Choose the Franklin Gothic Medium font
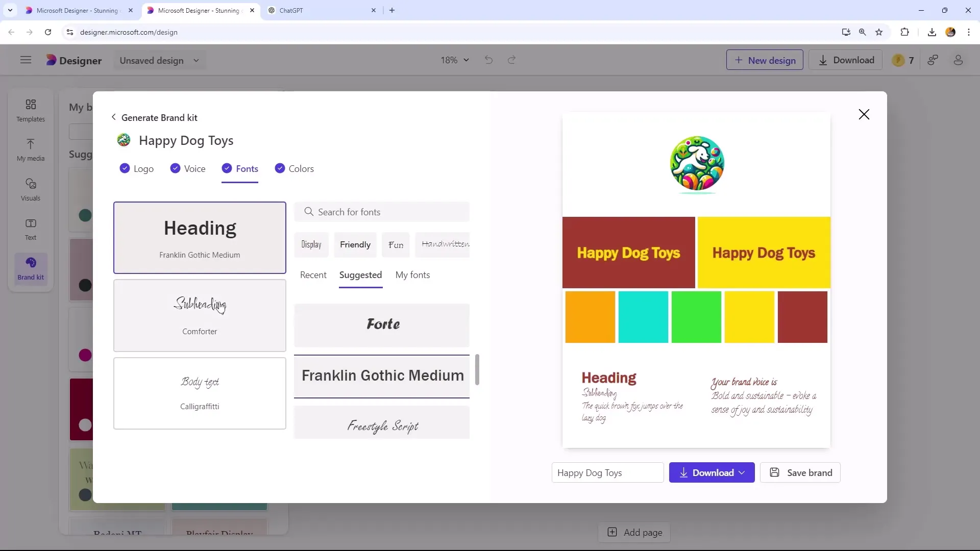 coord(382,376)
